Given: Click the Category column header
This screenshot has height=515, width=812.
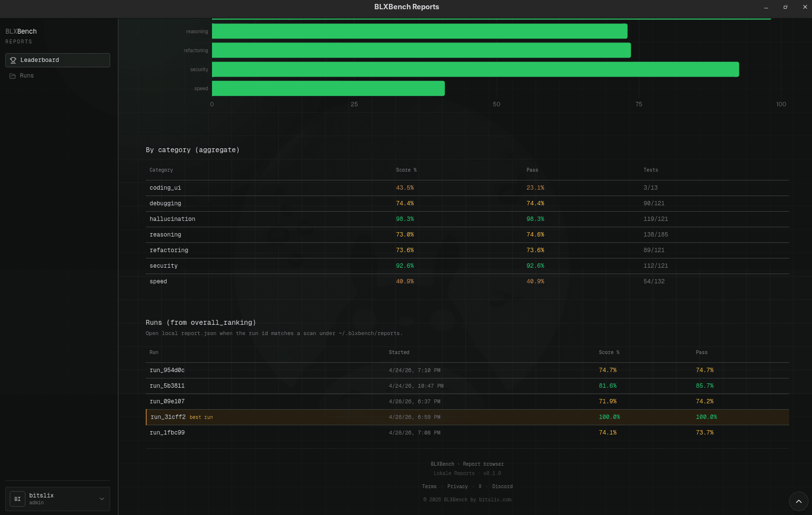Looking at the screenshot, I should tap(161, 170).
